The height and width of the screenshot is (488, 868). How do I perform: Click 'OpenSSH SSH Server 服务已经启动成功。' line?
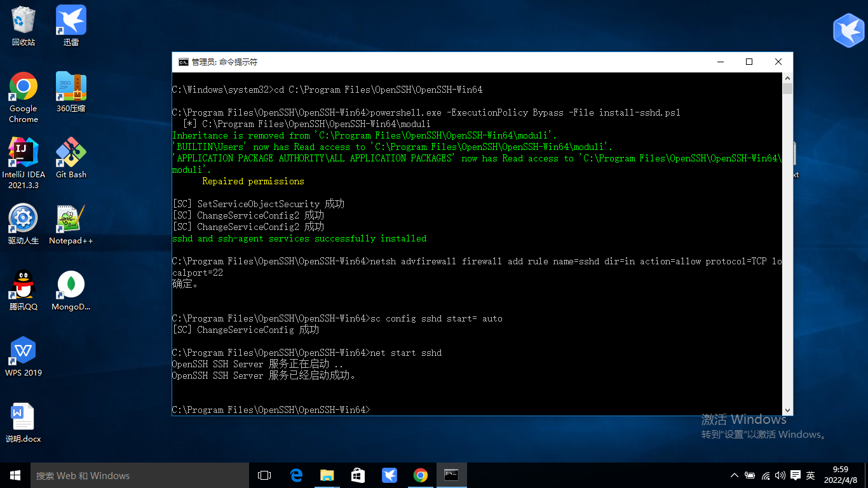(264, 376)
